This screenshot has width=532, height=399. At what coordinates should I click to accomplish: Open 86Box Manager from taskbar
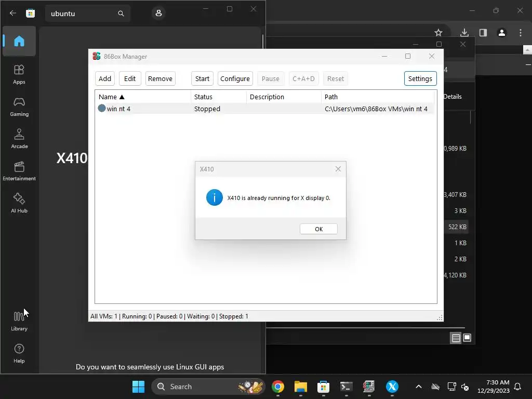(x=369, y=387)
